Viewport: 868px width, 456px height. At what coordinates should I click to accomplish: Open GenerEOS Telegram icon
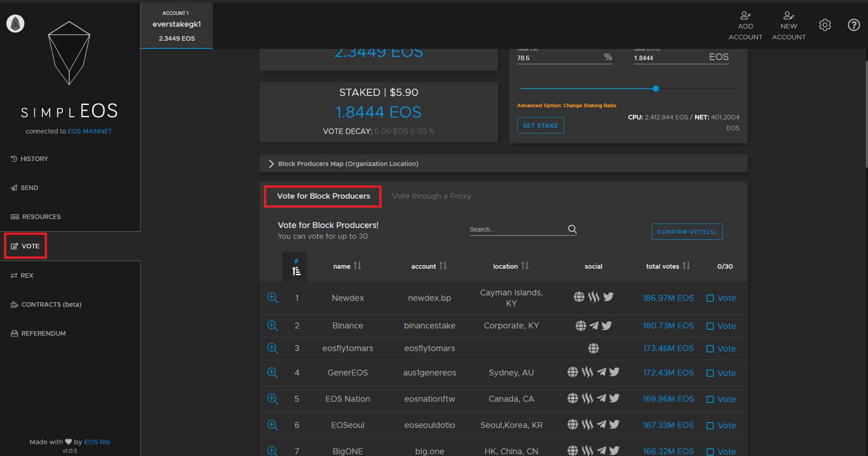coord(601,372)
